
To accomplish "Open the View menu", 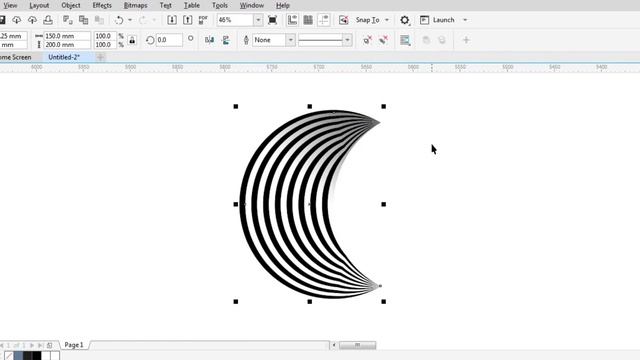I will point(10,5).
